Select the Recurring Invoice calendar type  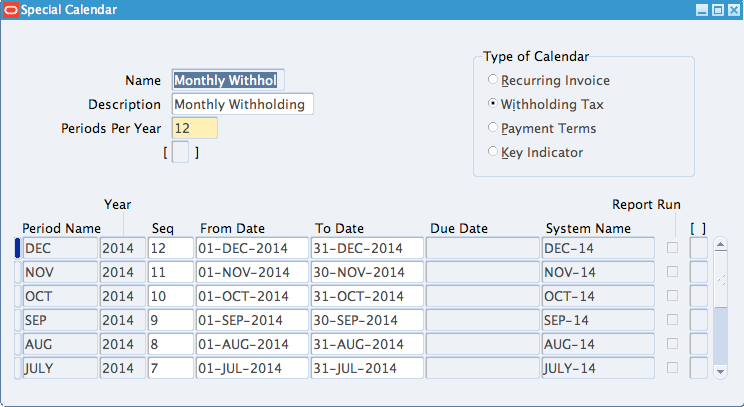[x=493, y=79]
